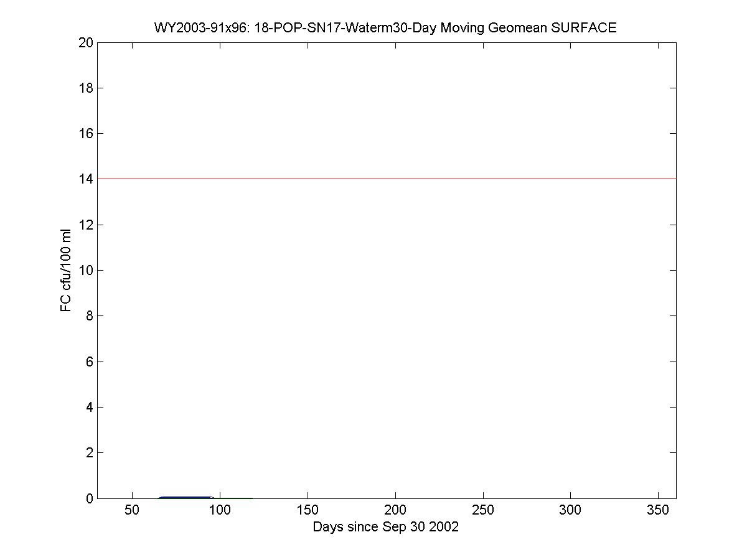Click the y-axis tick label 0
Image resolution: width=747 pixels, height=560 pixels.
coord(89,498)
